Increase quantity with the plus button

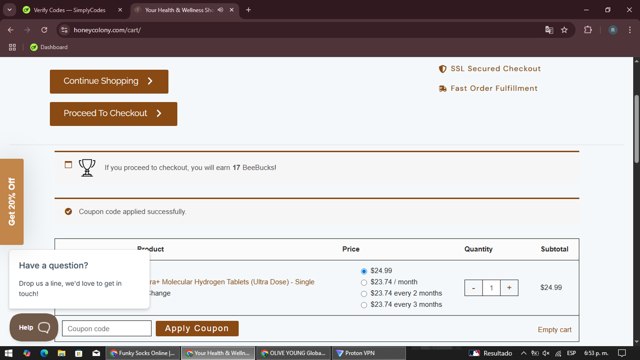pos(509,288)
